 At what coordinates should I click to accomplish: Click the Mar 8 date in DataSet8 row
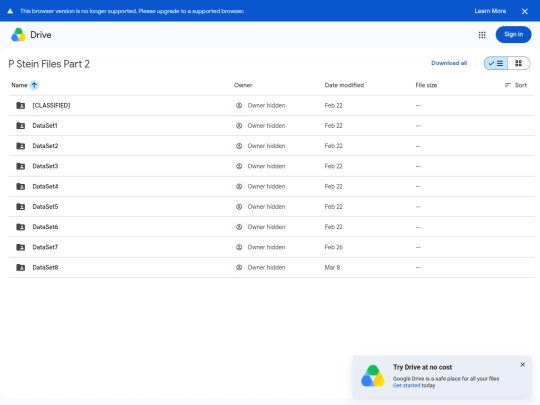coord(332,267)
